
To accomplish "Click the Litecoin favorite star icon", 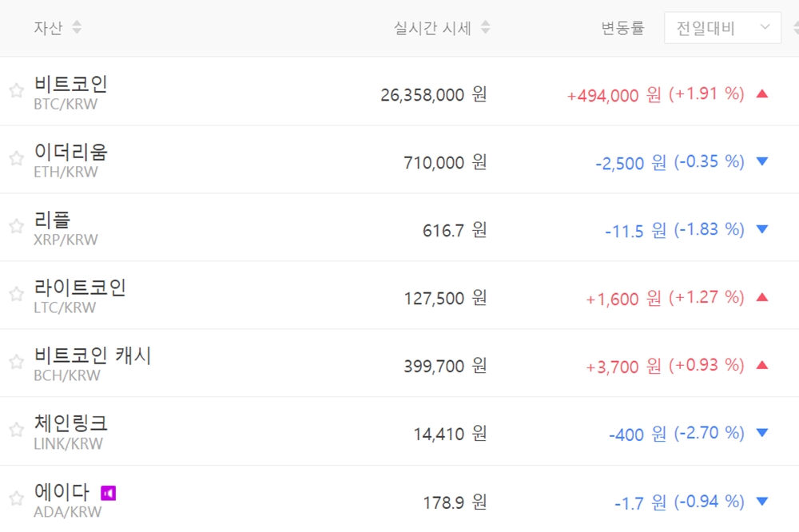I will [x=16, y=295].
